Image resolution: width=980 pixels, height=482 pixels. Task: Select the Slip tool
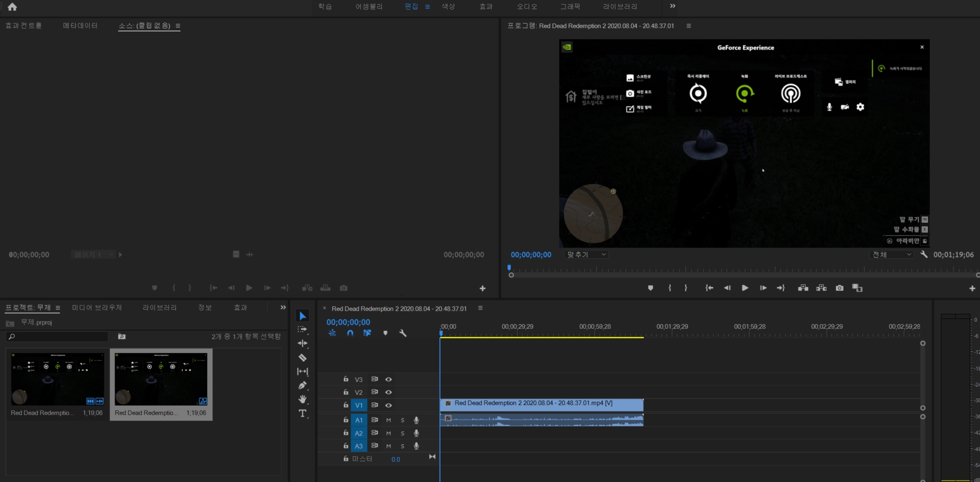click(303, 372)
